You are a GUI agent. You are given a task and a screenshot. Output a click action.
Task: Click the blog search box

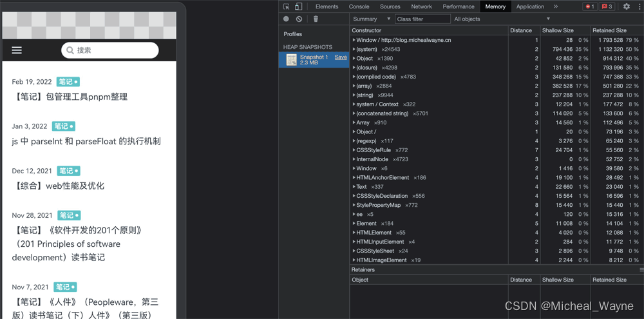click(x=109, y=50)
